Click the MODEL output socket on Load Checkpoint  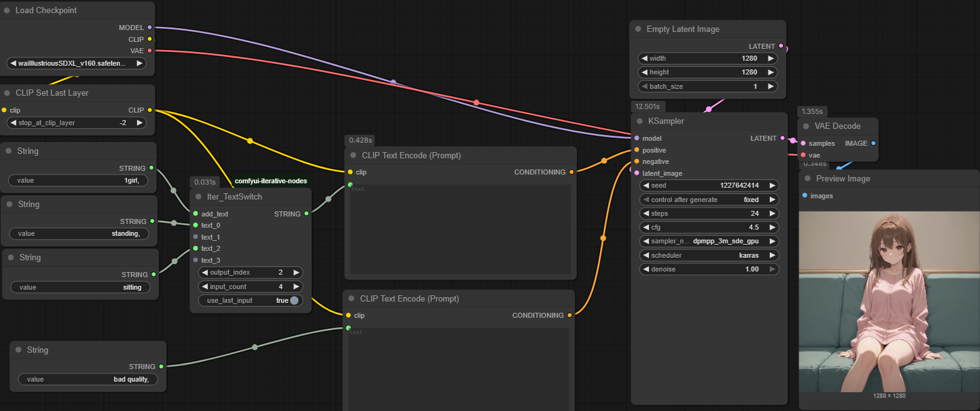point(150,28)
